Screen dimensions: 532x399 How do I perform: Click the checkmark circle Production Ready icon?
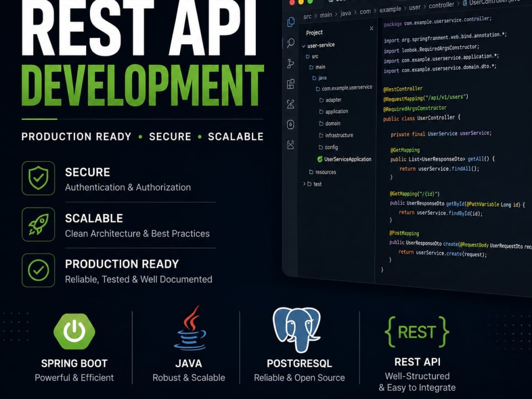pyautogui.click(x=38, y=270)
